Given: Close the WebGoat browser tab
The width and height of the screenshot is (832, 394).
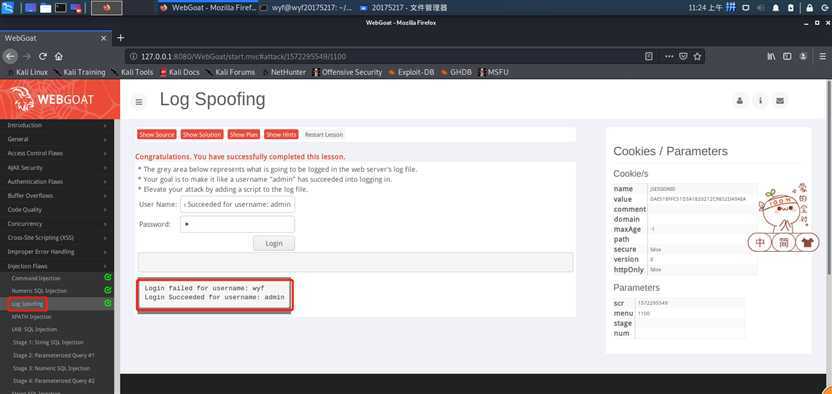Looking at the screenshot, I should [103, 38].
